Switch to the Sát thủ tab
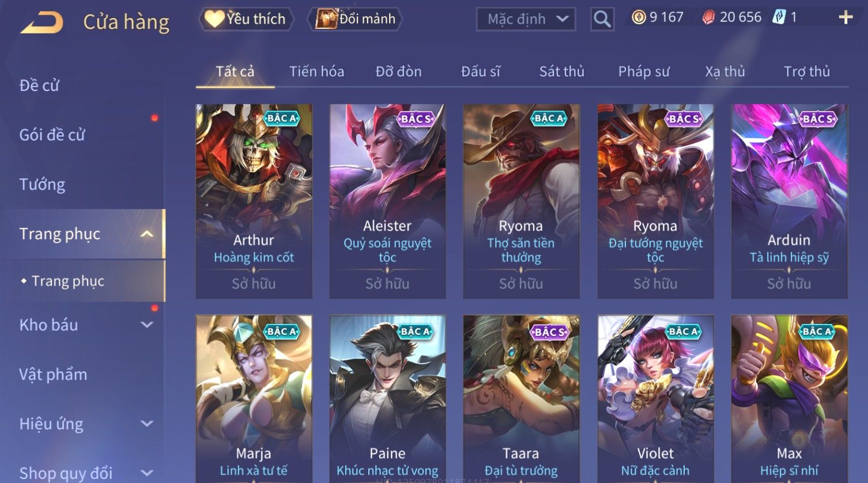 (561, 71)
